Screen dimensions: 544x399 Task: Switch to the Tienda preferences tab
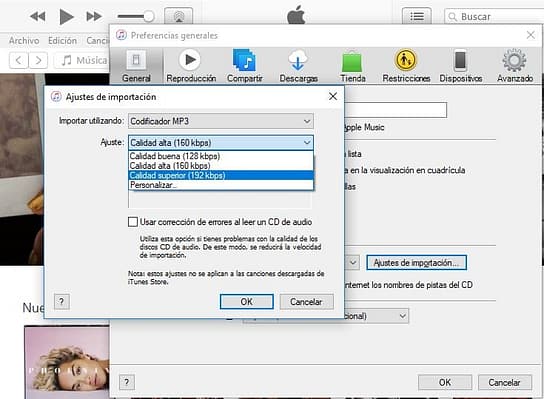click(x=352, y=66)
